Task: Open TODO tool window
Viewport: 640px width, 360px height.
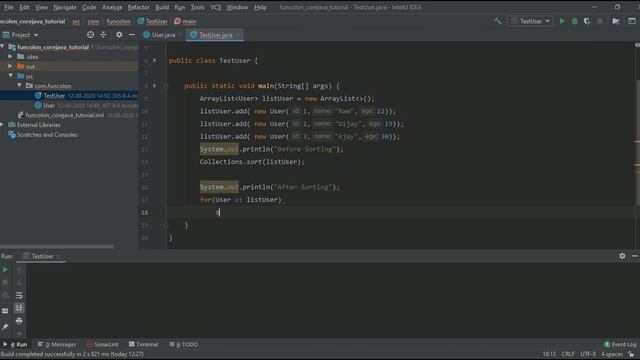Action: pos(184,344)
